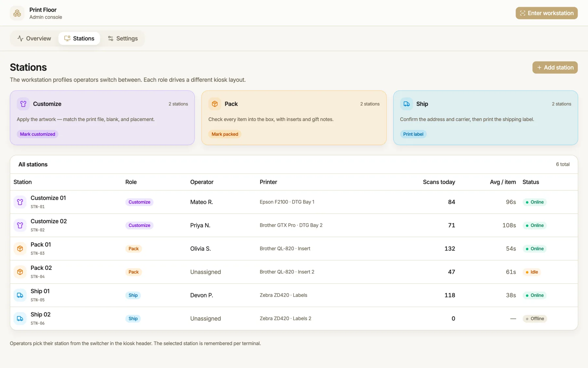This screenshot has width=588, height=368.
Task: Click the Add station button
Action: click(x=555, y=67)
